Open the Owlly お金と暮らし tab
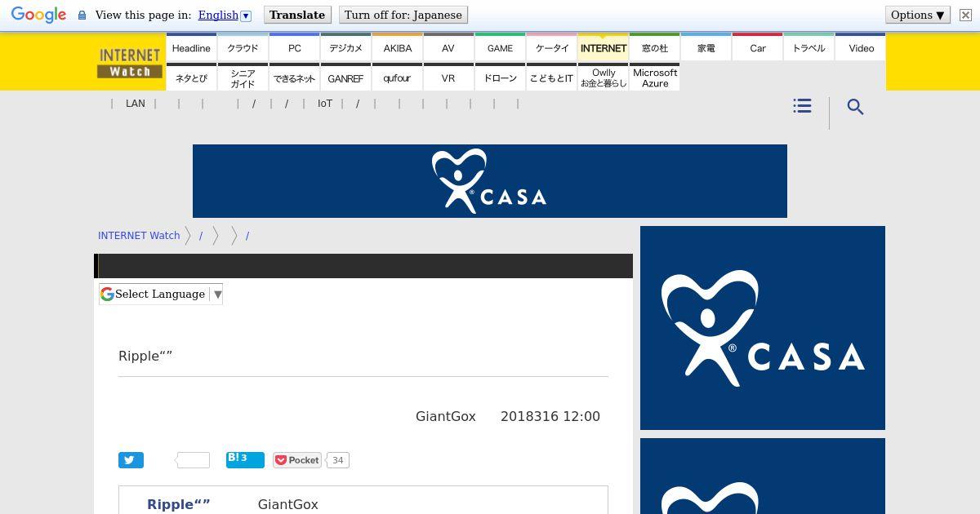The width and height of the screenshot is (980, 514). click(603, 78)
